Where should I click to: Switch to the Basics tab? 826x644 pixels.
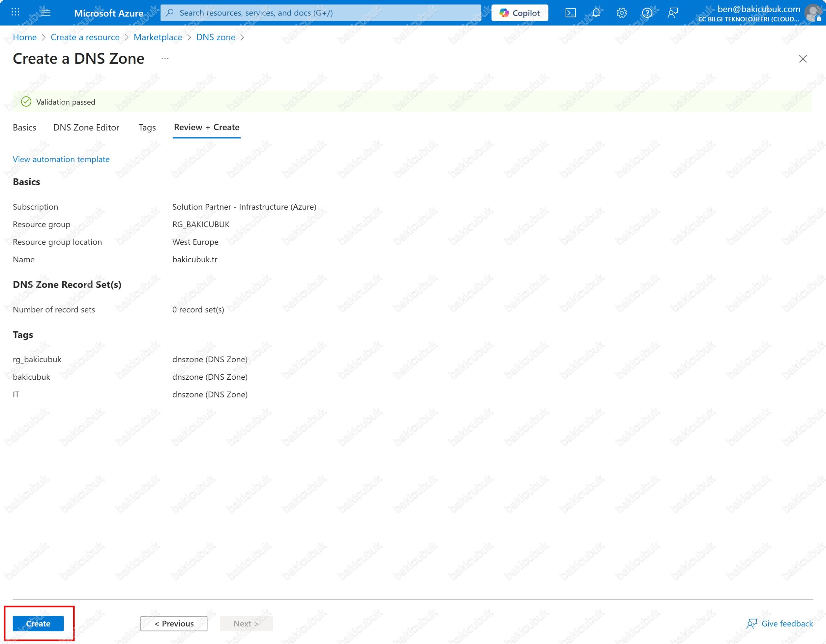click(25, 127)
